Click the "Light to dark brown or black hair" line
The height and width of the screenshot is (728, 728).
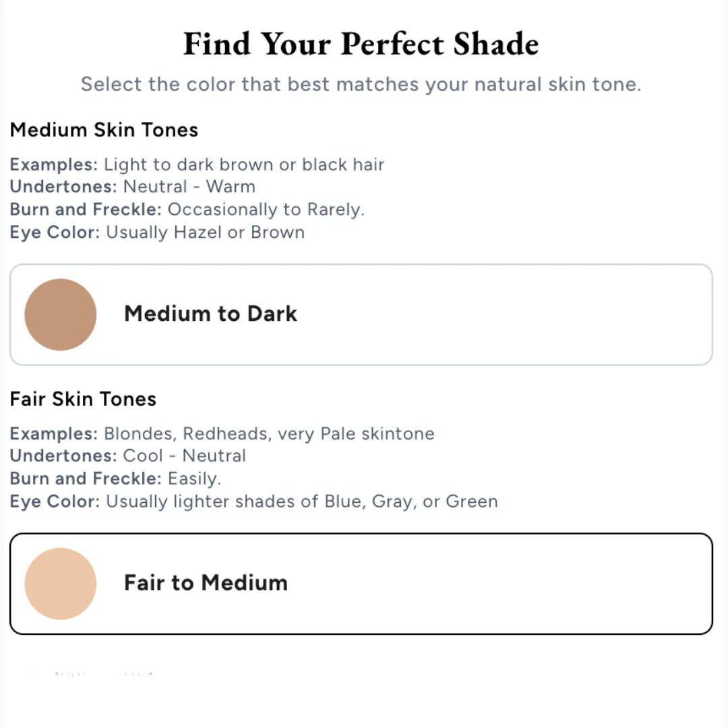point(197,164)
